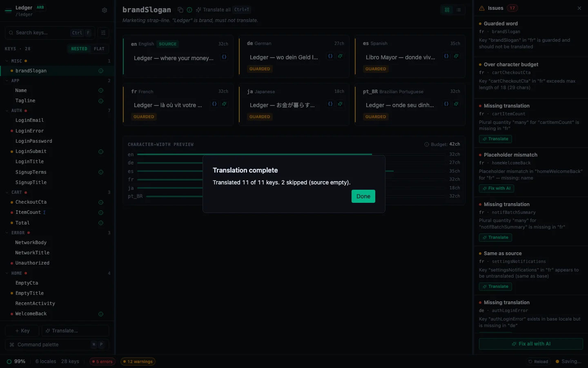Select NESTED key view mode
The height and width of the screenshot is (368, 588).
(79, 49)
